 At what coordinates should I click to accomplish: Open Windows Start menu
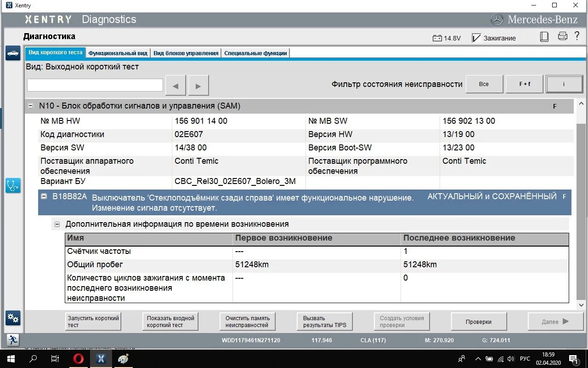pyautogui.click(x=11, y=359)
